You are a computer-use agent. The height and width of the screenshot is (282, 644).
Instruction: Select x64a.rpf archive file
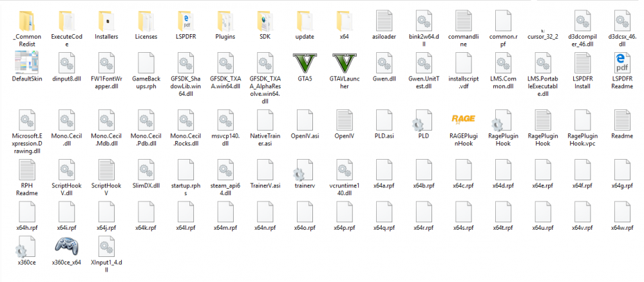pyautogui.click(x=384, y=169)
